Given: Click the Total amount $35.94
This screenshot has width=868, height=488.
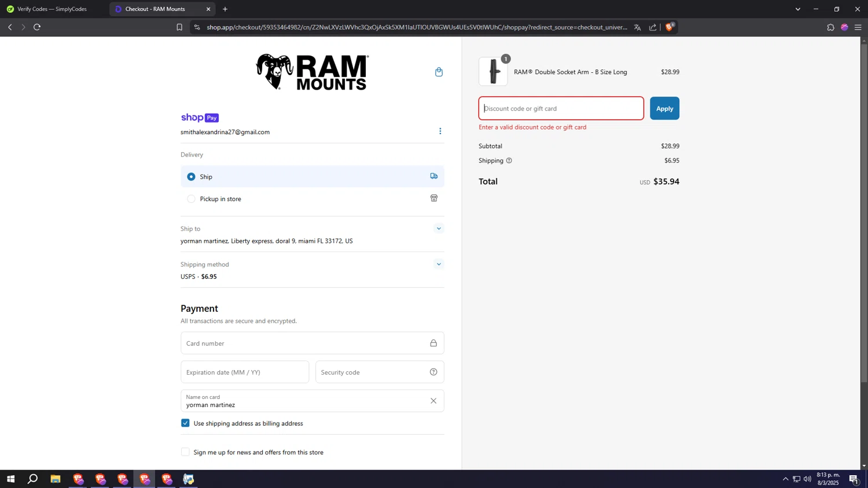Looking at the screenshot, I should click(x=666, y=182).
